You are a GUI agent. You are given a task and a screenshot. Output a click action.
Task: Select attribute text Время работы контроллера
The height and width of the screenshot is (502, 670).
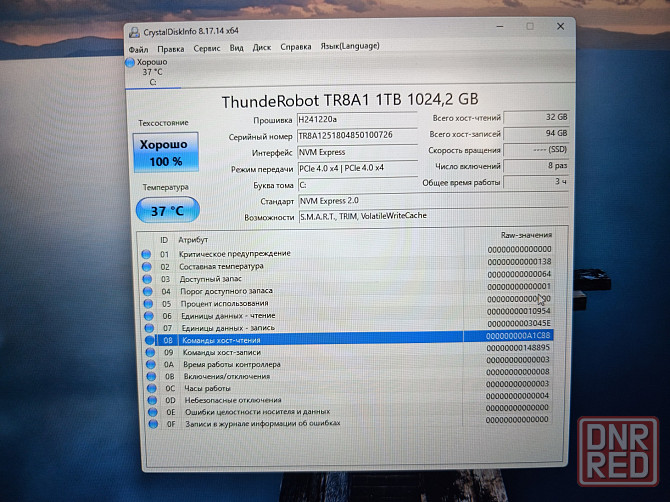(232, 364)
